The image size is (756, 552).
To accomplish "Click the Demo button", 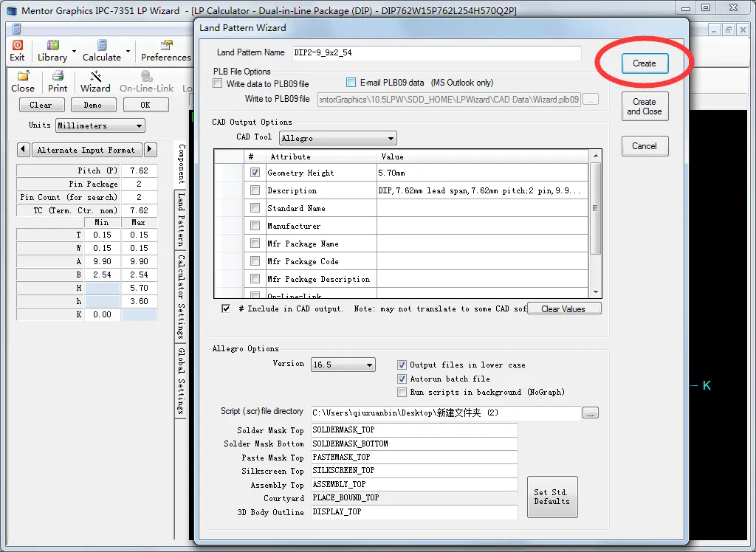I will pos(94,105).
